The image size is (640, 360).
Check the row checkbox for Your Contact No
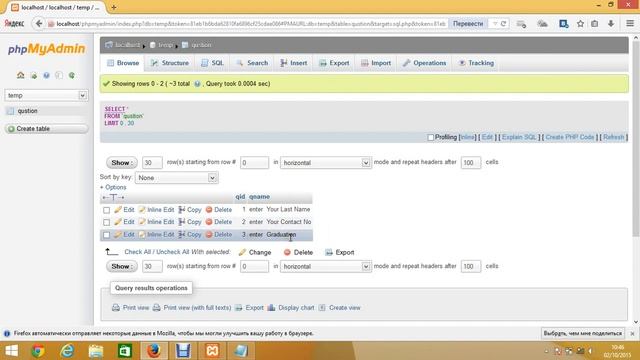coord(107,222)
